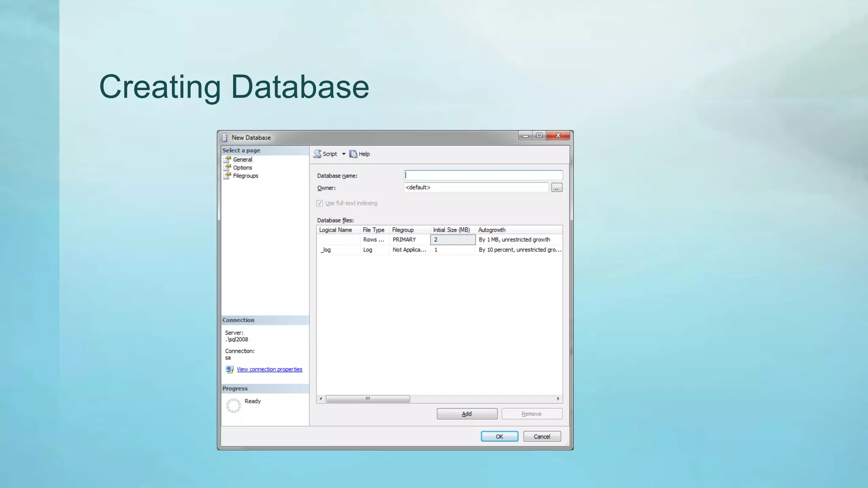The width and height of the screenshot is (868, 488).
Task: Click the connection properties icon
Action: (229, 369)
